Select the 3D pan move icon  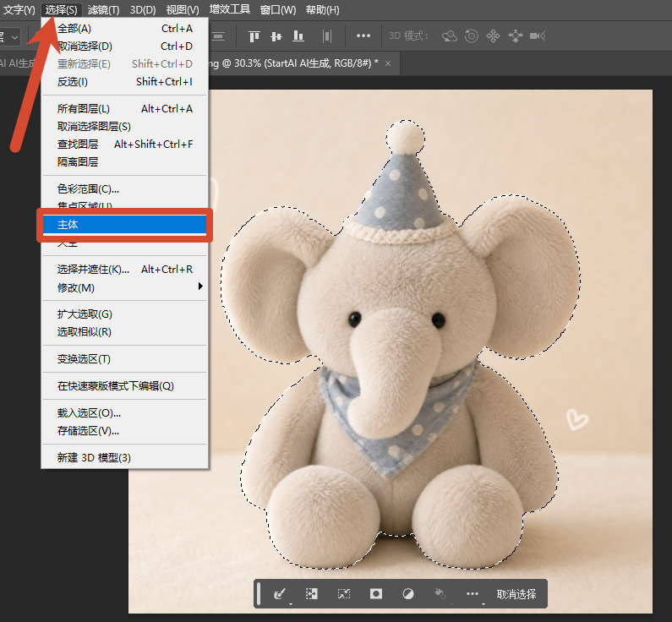[x=493, y=36]
